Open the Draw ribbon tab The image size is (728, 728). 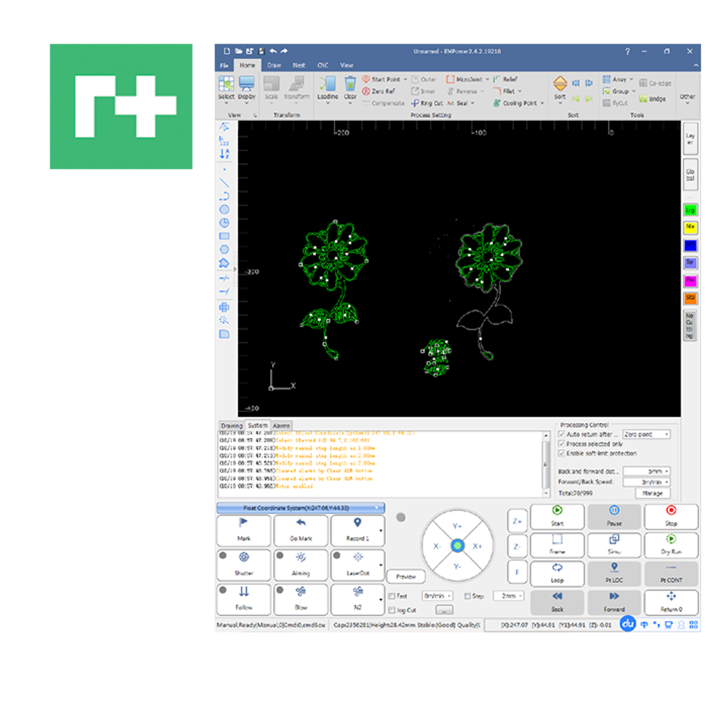(274, 65)
